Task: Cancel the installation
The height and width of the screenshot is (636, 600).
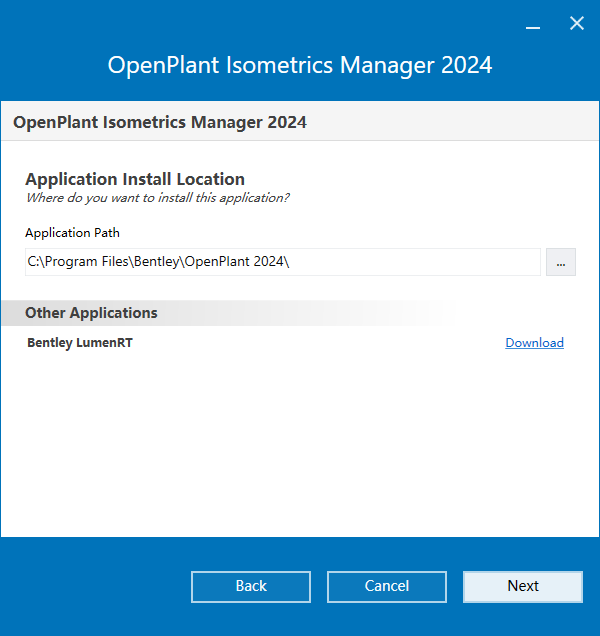Action: click(x=387, y=587)
